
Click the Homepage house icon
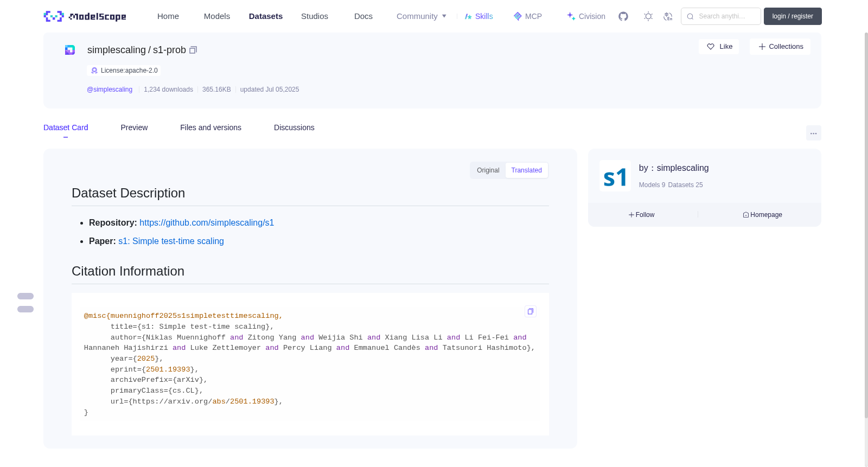tap(746, 215)
